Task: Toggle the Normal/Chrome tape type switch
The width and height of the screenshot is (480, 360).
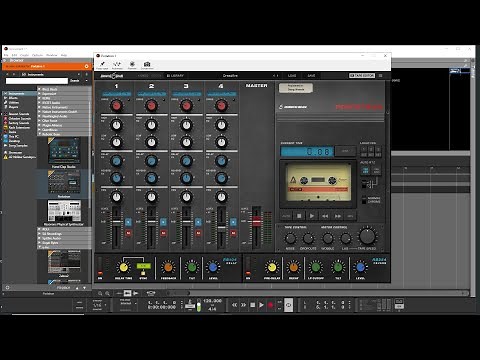Action: click(364, 200)
